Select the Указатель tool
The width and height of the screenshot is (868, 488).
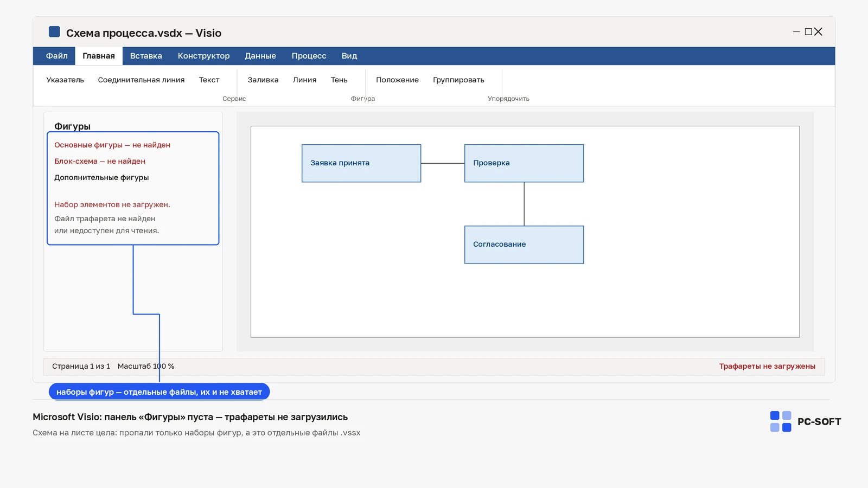tap(65, 80)
